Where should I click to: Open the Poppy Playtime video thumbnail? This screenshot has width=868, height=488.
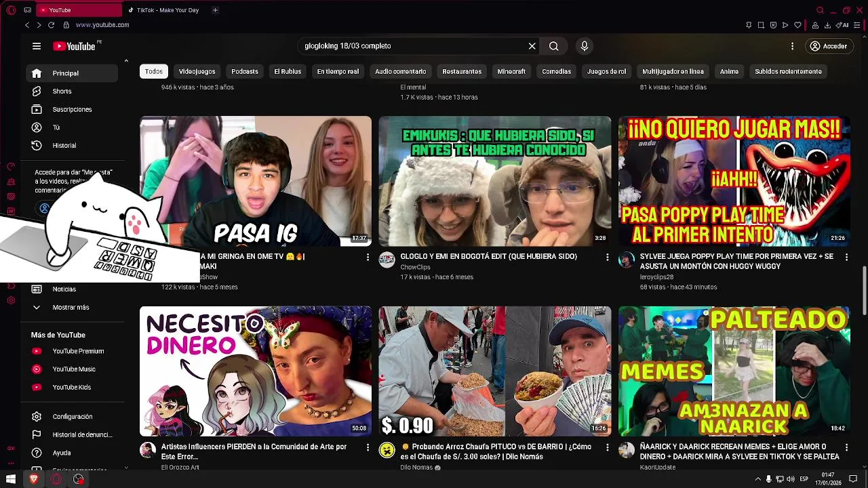click(x=734, y=181)
